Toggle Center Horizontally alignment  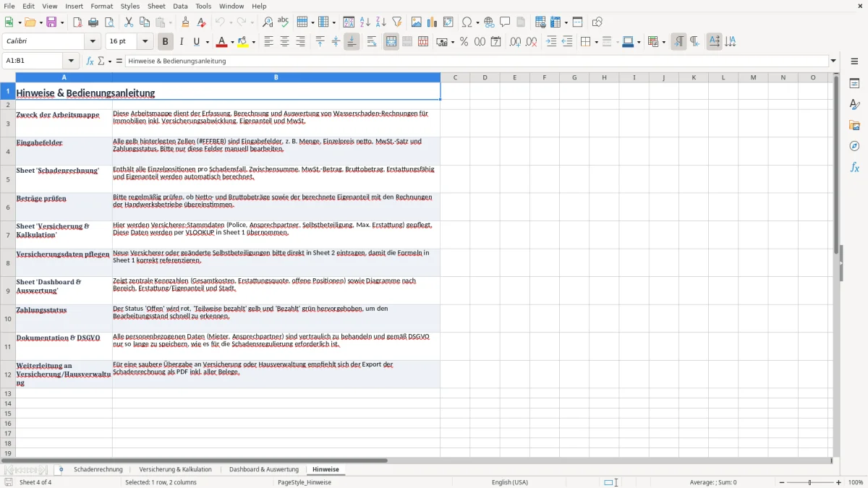pos(284,42)
